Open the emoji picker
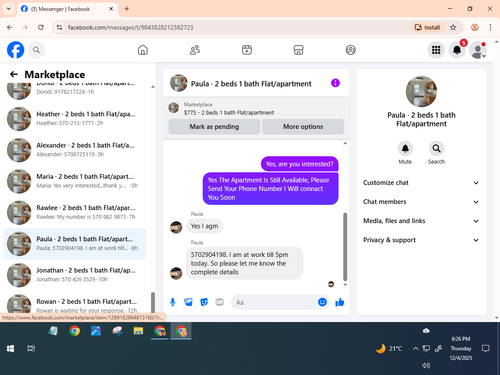This screenshot has width=500, height=375. click(x=322, y=302)
